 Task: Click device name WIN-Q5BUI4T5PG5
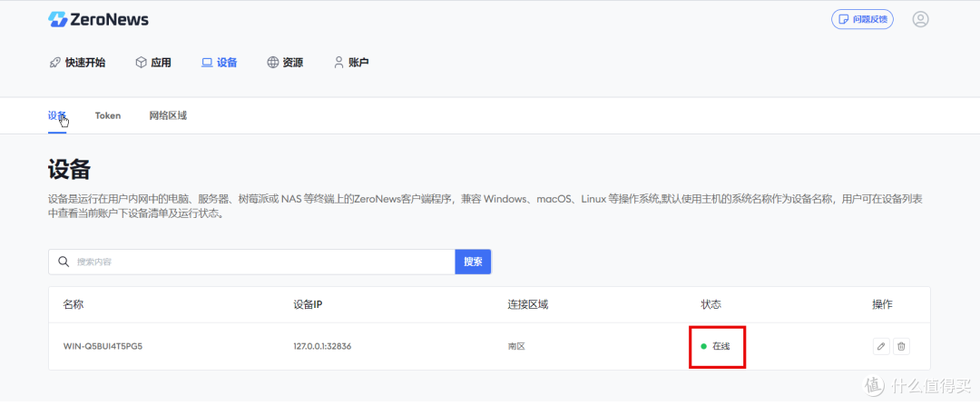(103, 346)
